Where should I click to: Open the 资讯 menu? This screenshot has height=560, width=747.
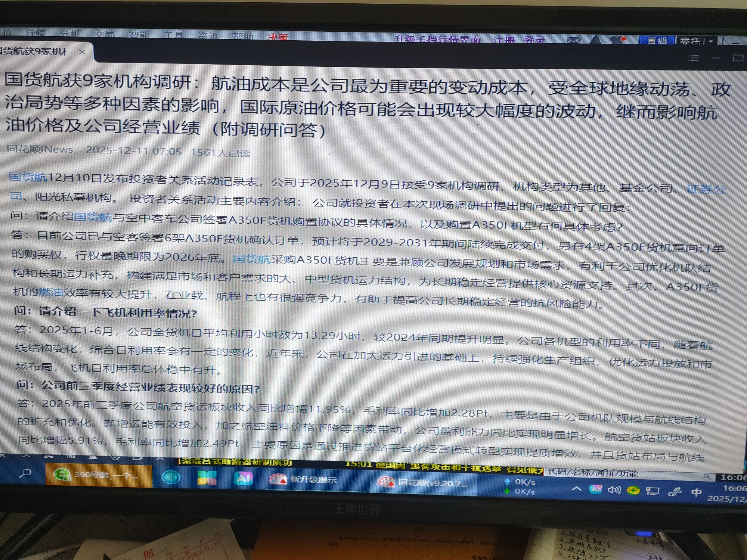click(x=208, y=36)
